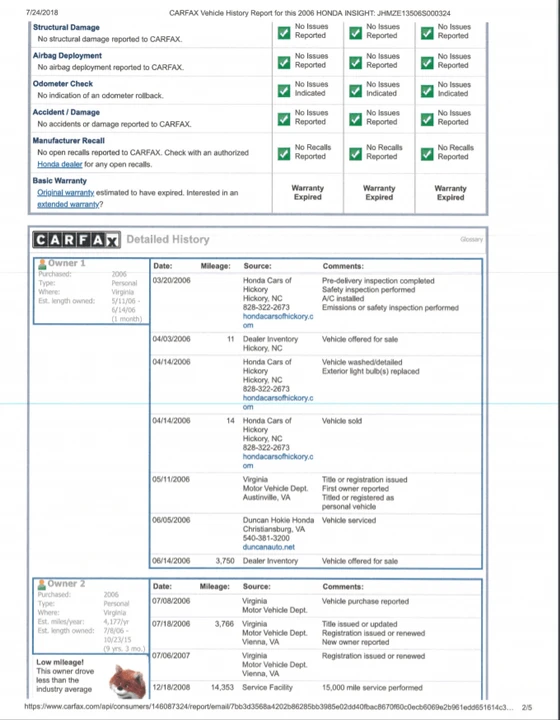Screen dimensions: 560x720
Task: Click middle green checkmark in Odometer Check row
Action: (356, 90)
